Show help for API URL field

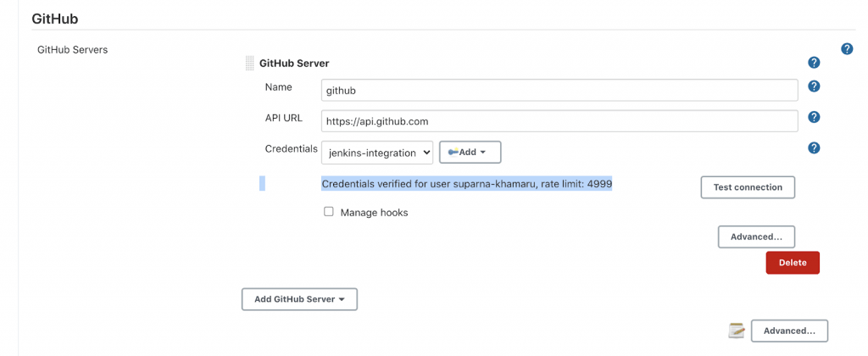[x=814, y=117]
